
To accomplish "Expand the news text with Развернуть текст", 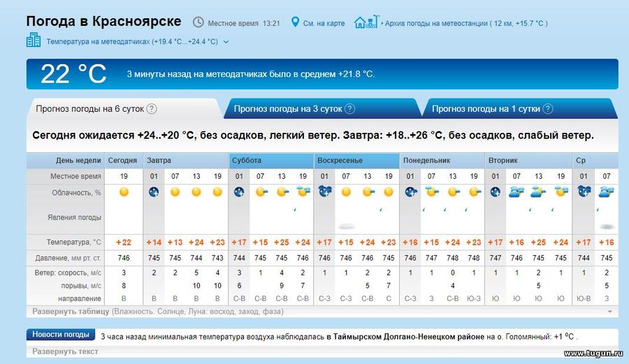I will pyautogui.click(x=65, y=351).
